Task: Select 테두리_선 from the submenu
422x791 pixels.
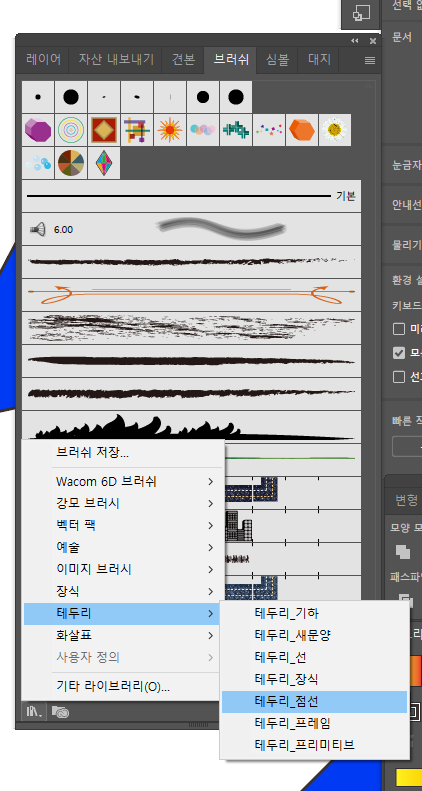Action: click(314, 657)
